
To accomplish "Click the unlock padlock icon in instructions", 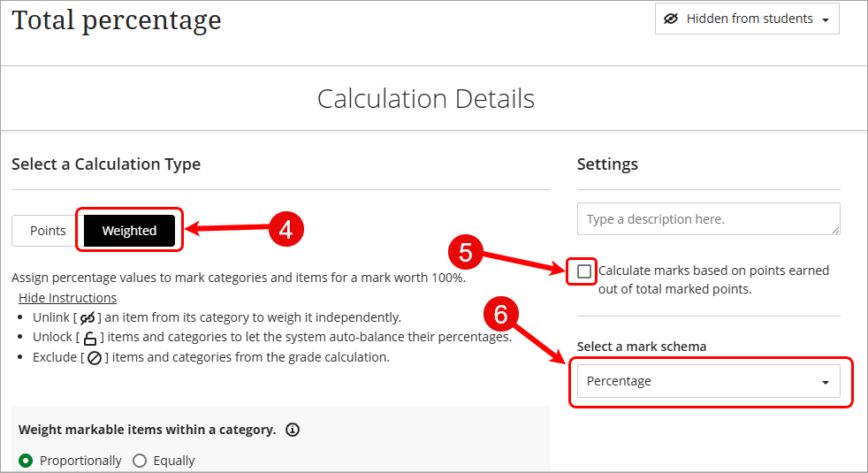I will 89,338.
